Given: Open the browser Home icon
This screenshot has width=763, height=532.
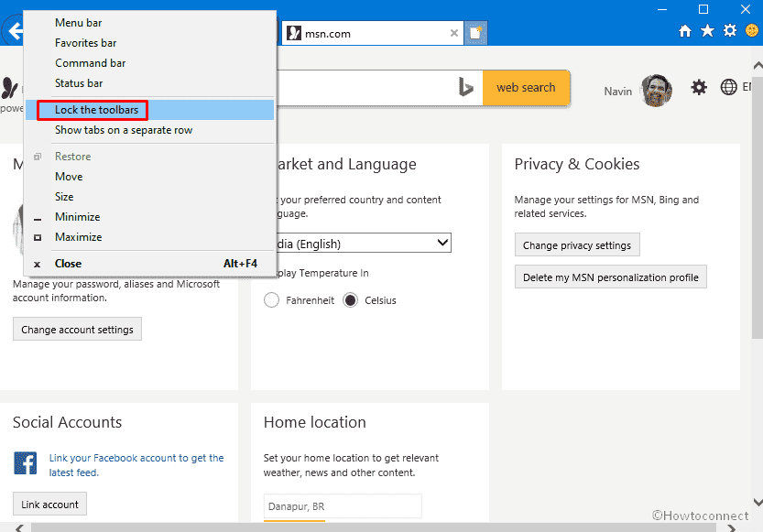Looking at the screenshot, I should click(684, 31).
